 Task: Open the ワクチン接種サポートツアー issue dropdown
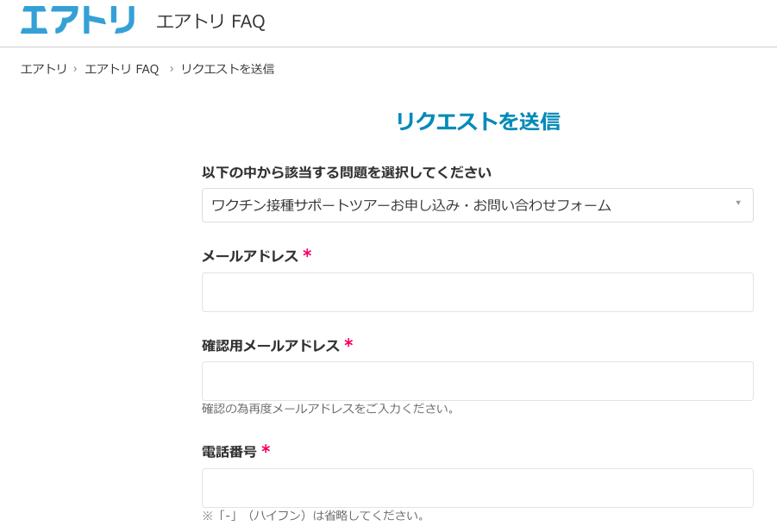[478, 205]
